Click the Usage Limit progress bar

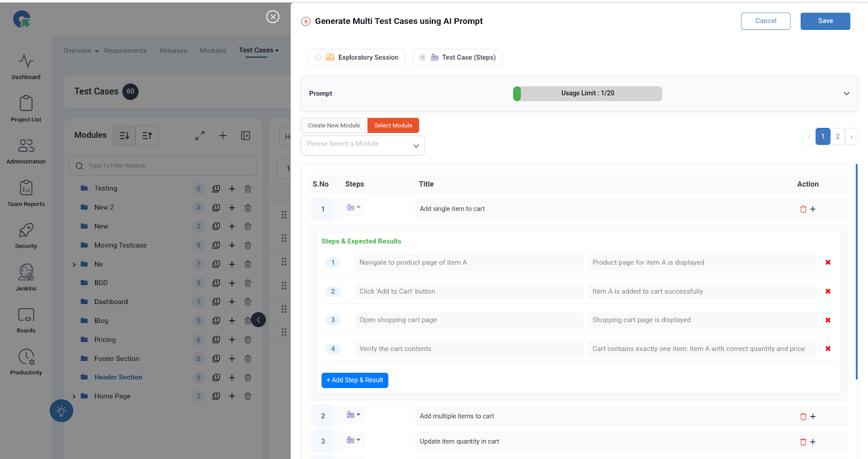click(587, 94)
